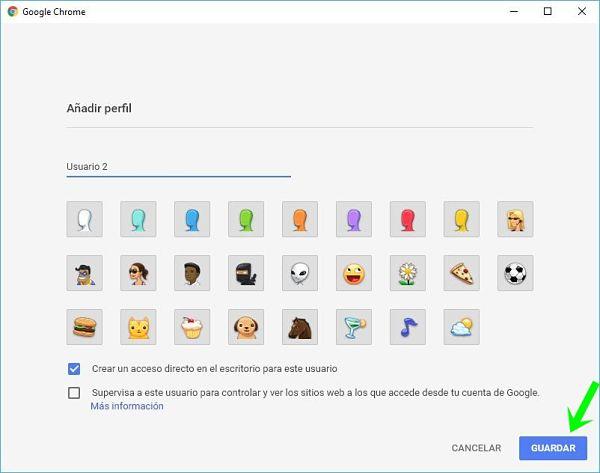
Task: Enable the supervise this user checkbox
Action: pos(74,393)
